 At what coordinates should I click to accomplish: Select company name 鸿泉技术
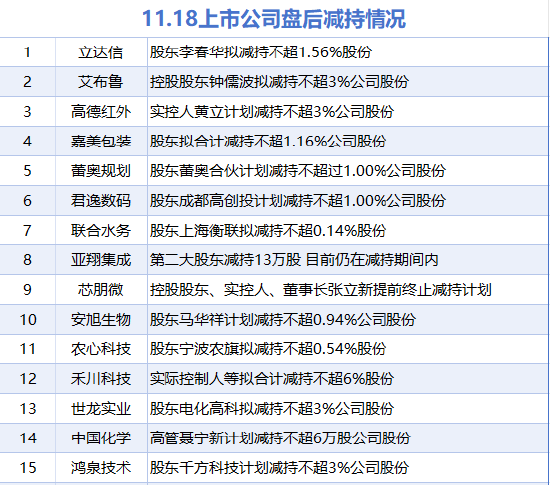tap(101, 467)
